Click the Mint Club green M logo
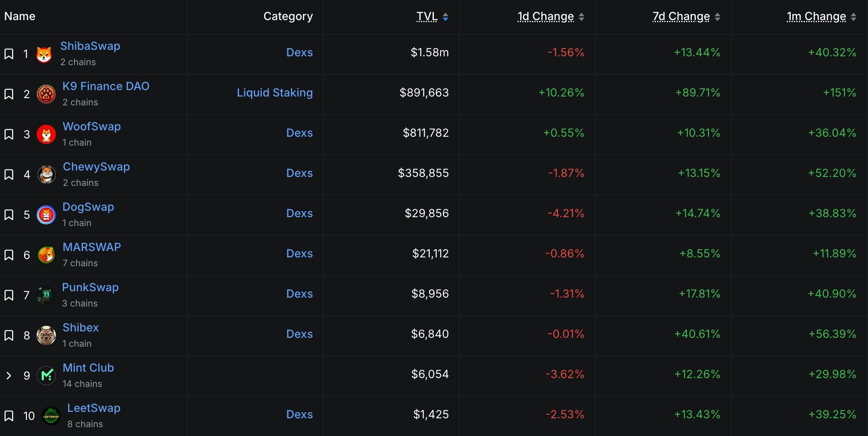 46,376
